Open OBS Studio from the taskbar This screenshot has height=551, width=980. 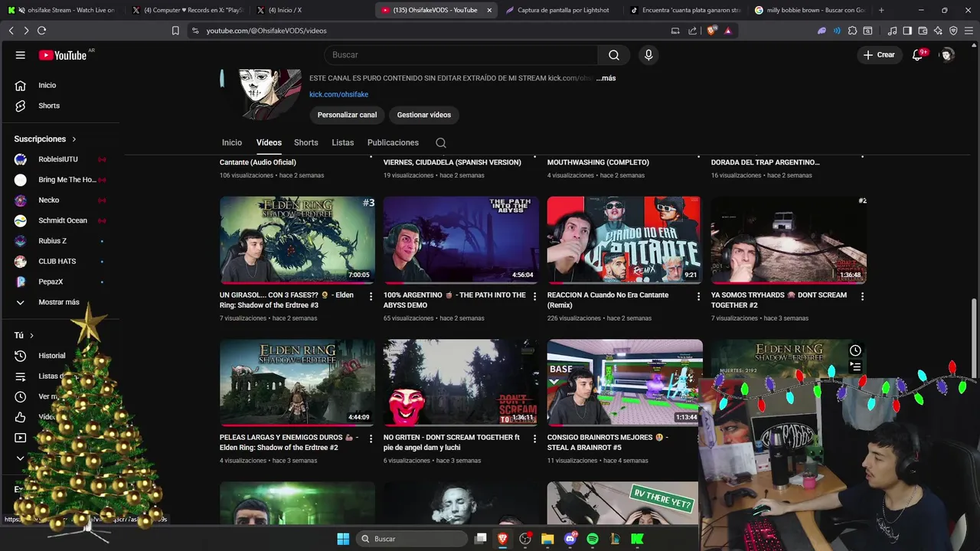coord(525,539)
